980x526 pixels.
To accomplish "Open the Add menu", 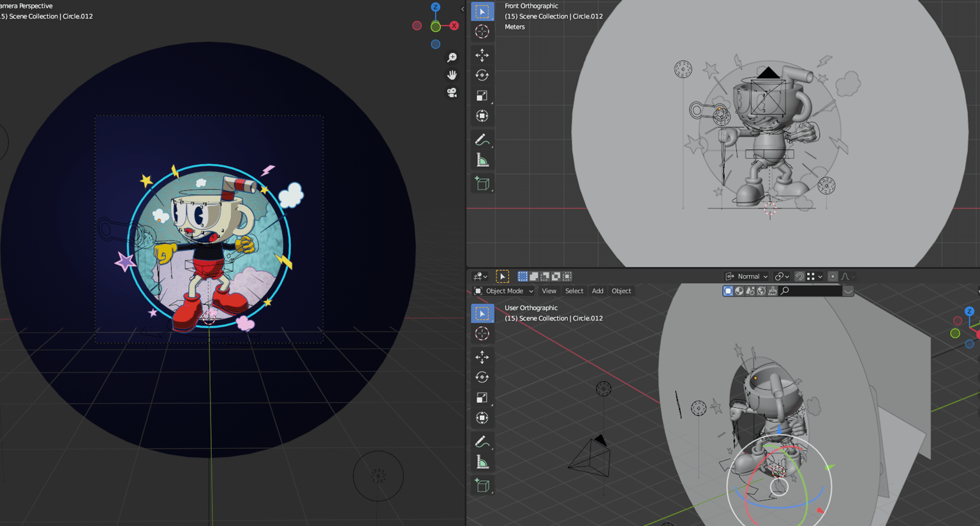I will [598, 291].
